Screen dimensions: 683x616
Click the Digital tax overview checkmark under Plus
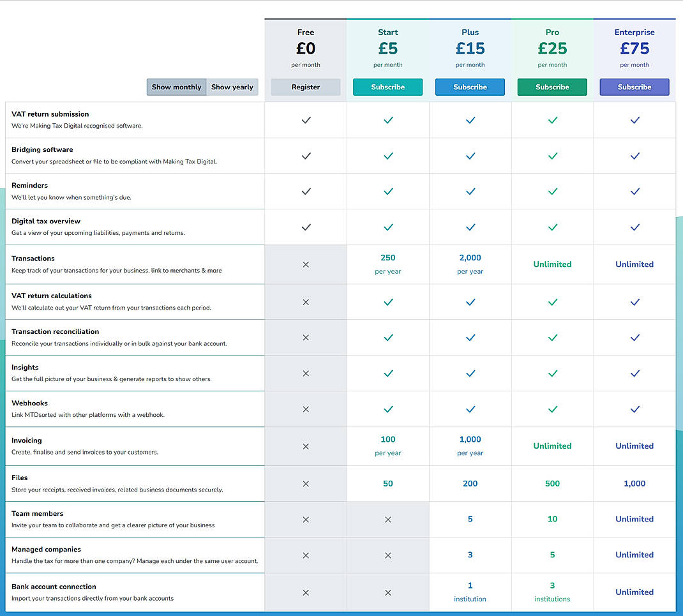(470, 227)
